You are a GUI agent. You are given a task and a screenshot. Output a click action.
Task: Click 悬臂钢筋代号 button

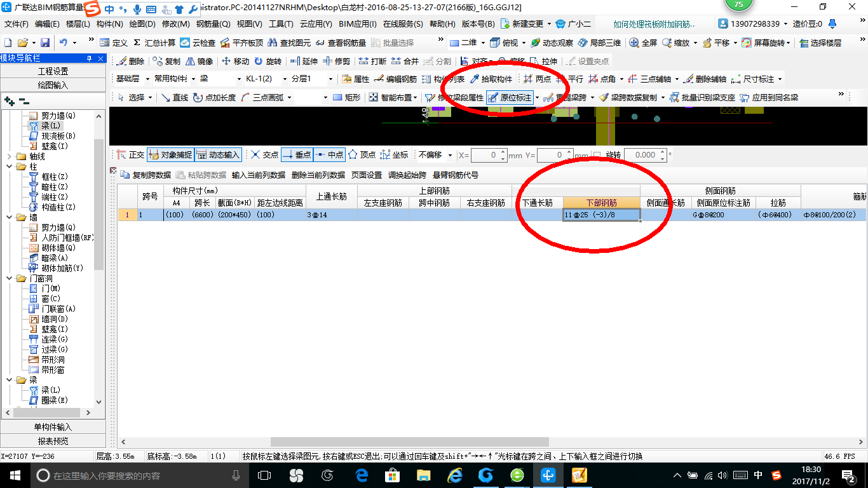coord(456,175)
